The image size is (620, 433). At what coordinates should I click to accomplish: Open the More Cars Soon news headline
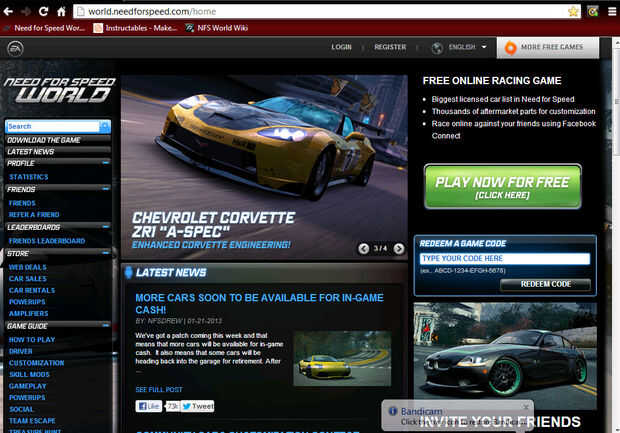click(x=259, y=303)
